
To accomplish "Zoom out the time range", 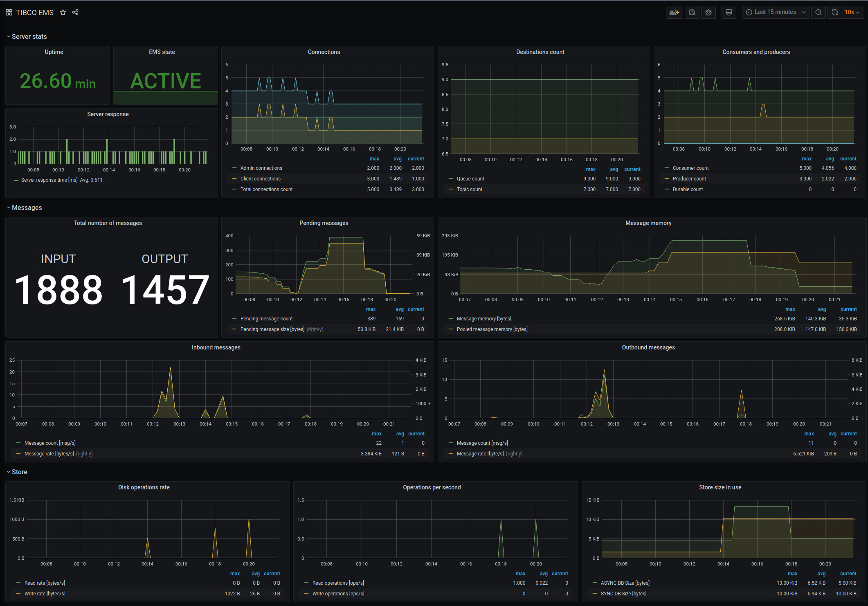I will [x=819, y=12].
